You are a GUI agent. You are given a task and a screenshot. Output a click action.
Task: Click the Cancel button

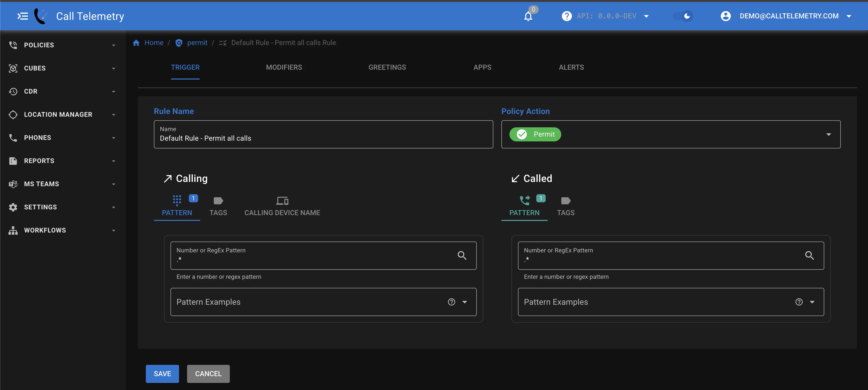[208, 373]
